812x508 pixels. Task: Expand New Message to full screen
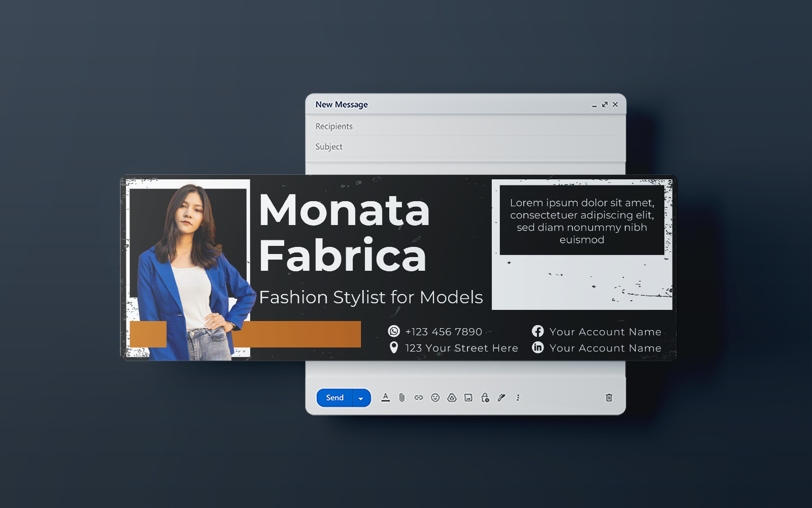click(604, 104)
